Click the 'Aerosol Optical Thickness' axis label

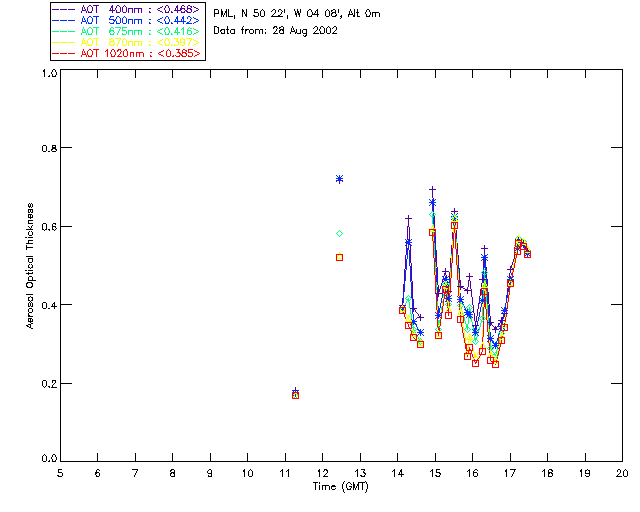[30, 266]
